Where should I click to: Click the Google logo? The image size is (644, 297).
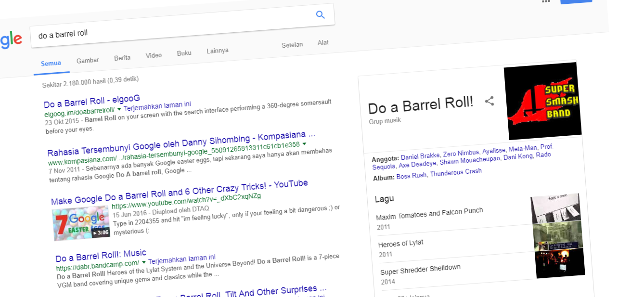(11, 40)
